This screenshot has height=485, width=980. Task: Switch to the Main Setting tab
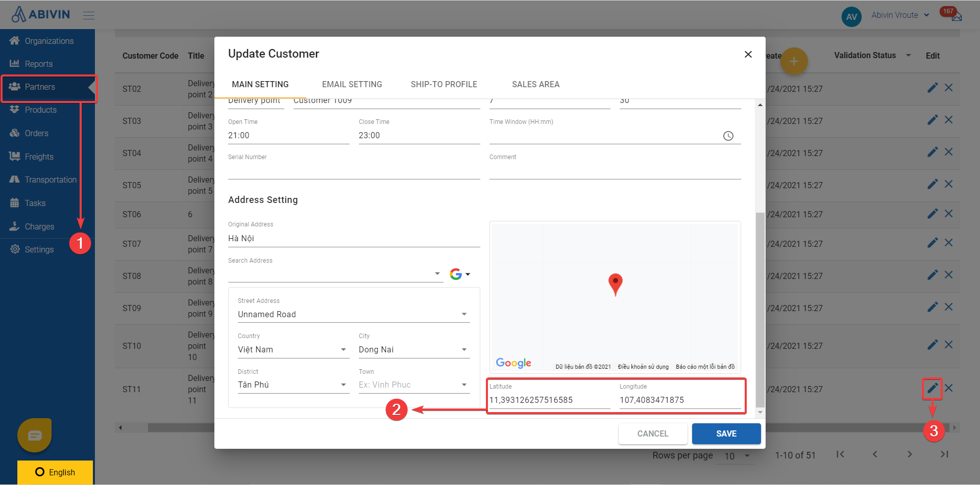coord(260,84)
